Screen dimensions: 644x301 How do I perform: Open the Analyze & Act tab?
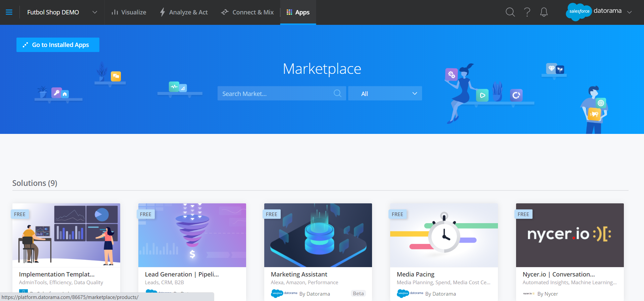184,12
